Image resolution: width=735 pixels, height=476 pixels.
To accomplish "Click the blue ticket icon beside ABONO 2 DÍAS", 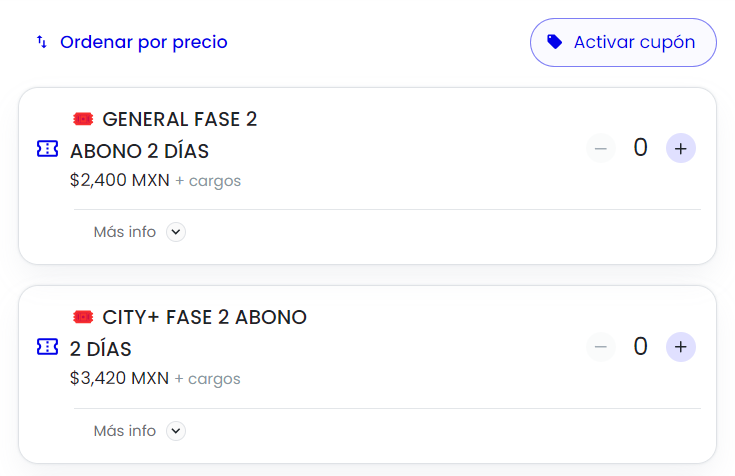I will (x=47, y=149).
